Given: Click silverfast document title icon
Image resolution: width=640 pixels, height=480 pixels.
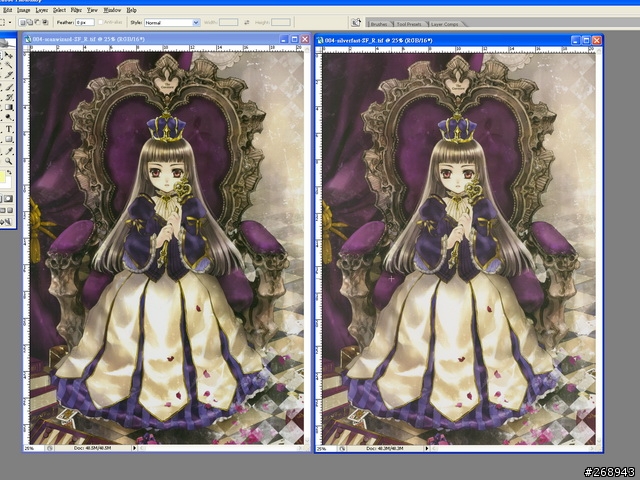Looking at the screenshot, I should [320, 40].
